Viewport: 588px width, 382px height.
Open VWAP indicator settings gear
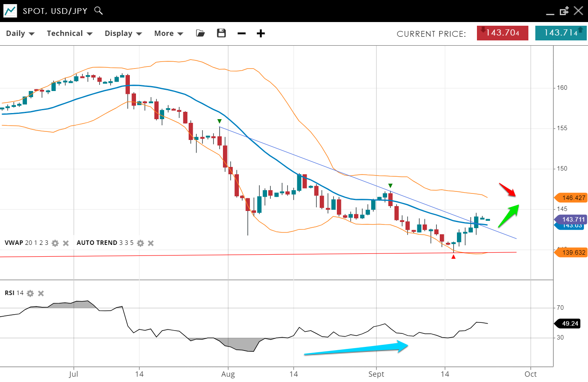click(55, 243)
